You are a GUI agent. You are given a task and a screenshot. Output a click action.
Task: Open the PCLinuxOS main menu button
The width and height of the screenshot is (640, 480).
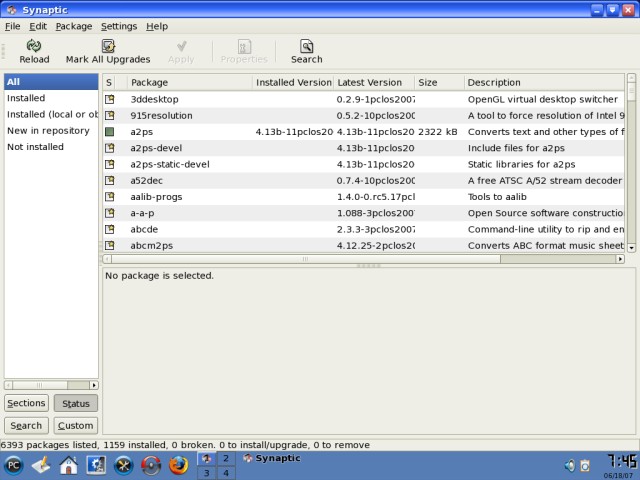pos(14,465)
